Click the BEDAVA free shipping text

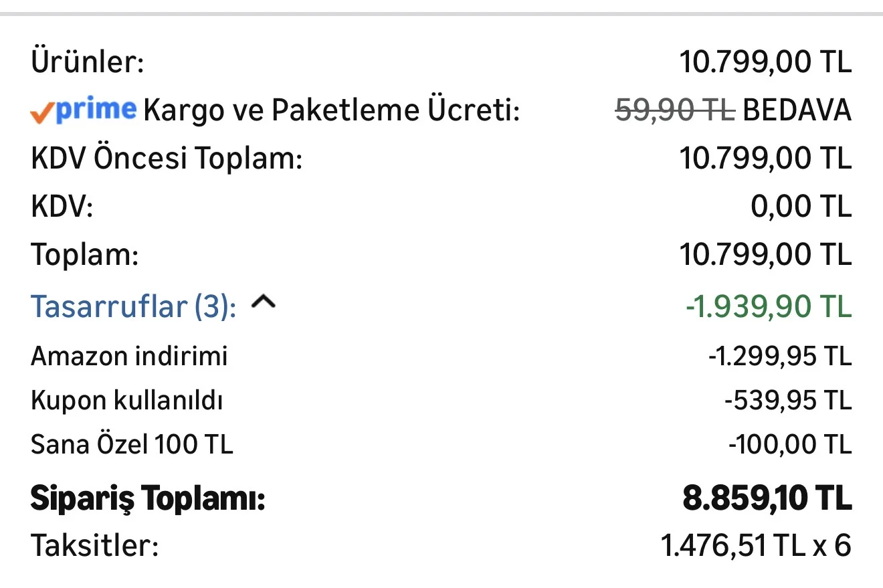click(797, 110)
